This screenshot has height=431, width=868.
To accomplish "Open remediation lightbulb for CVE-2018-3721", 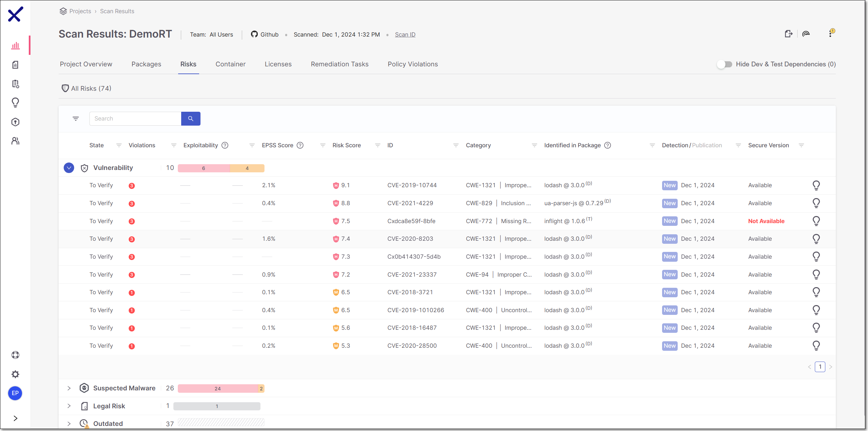I will (x=817, y=292).
